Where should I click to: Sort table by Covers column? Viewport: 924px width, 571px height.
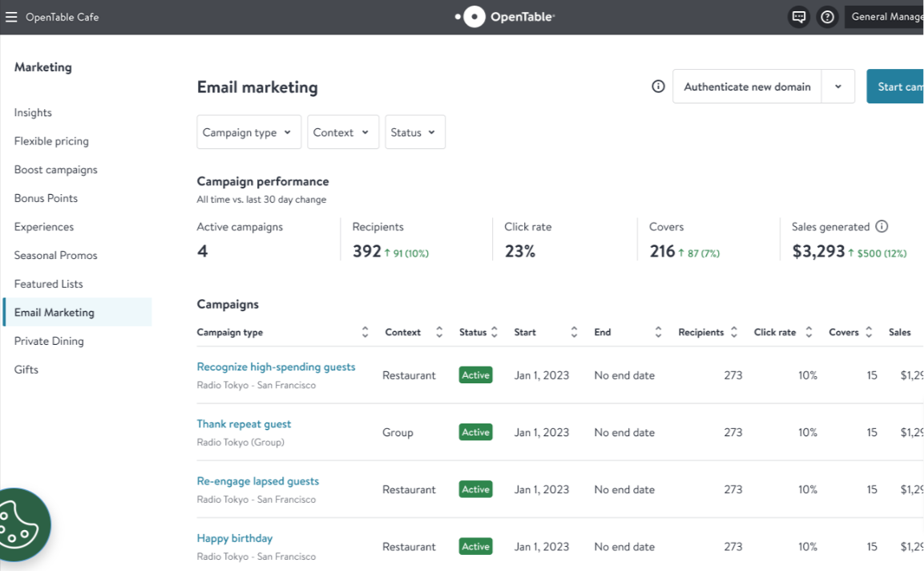click(x=869, y=332)
